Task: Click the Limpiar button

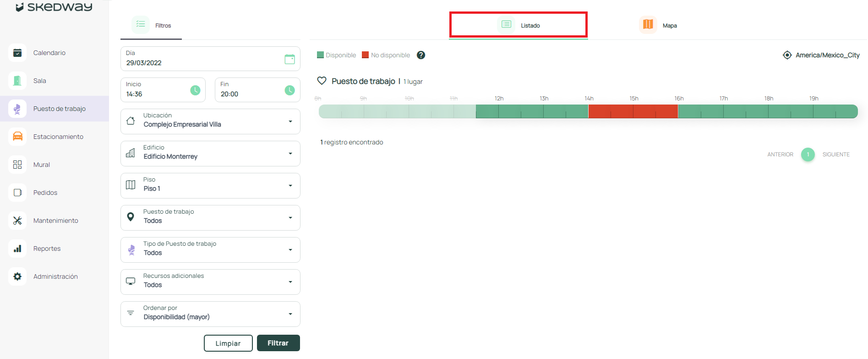Action: tap(228, 343)
